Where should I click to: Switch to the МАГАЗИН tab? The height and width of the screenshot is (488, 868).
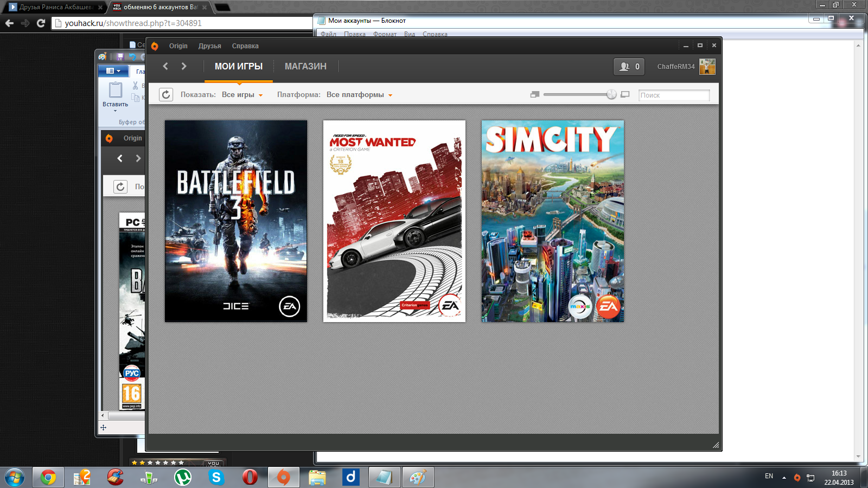(305, 66)
